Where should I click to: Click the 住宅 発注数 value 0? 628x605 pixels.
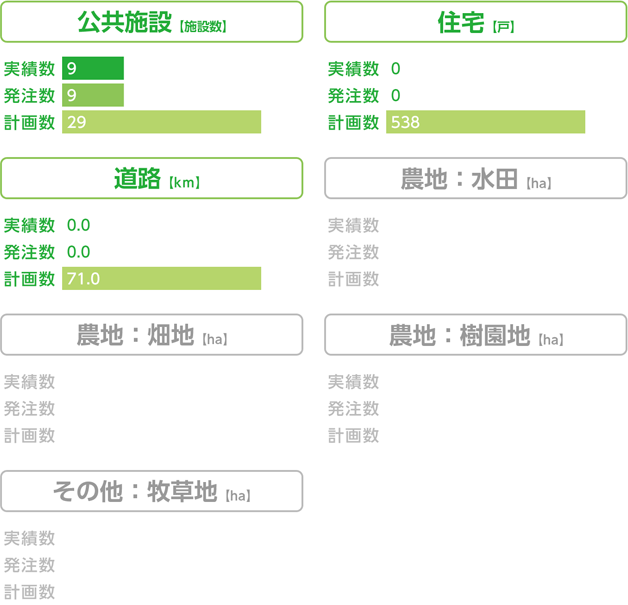click(x=396, y=96)
